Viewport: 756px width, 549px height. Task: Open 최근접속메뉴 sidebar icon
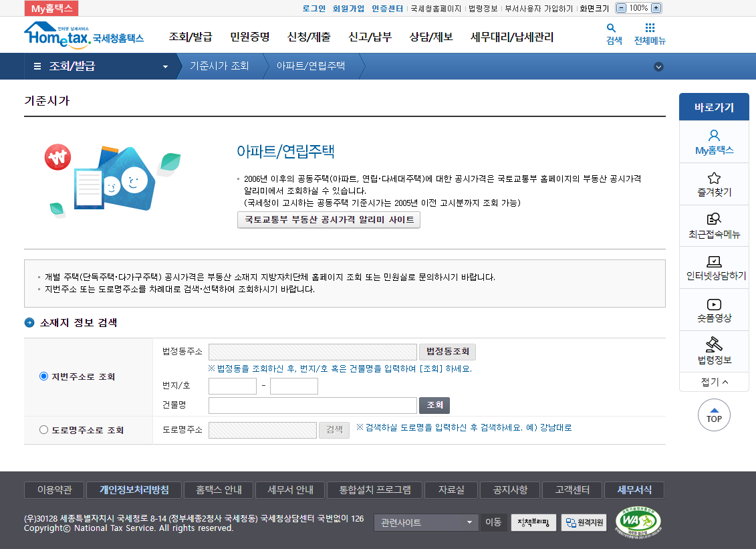(x=714, y=219)
